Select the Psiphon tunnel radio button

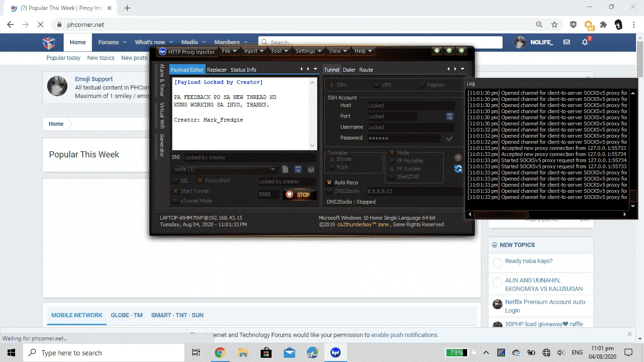coord(422,85)
